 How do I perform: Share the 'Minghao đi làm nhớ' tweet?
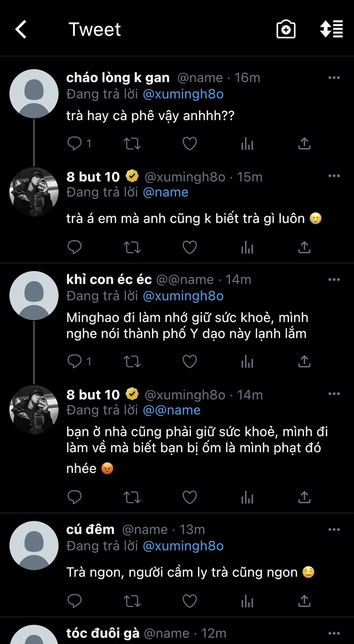(304, 362)
